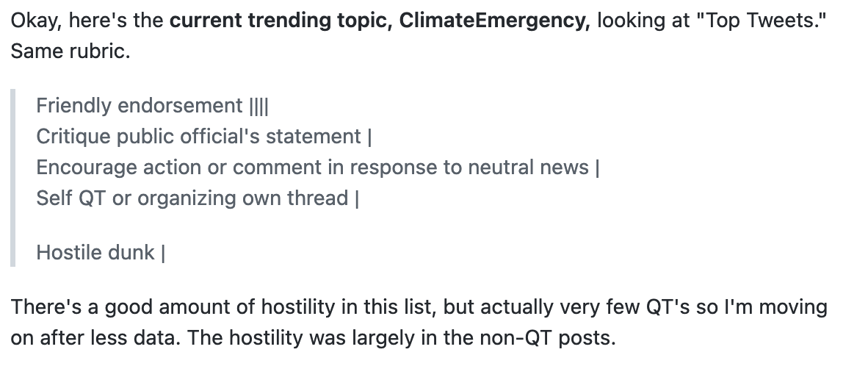
Task: Click the tally marks after Friendly endorsement
Action: [259, 106]
